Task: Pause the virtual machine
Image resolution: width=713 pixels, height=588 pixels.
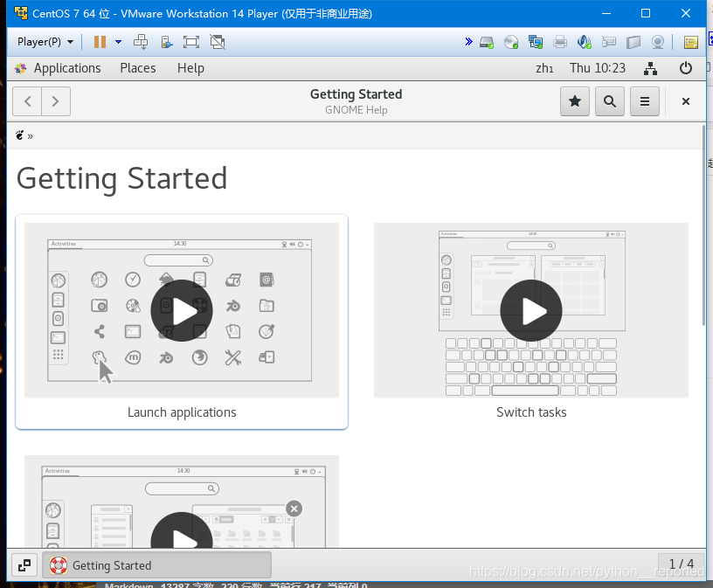Action: click(x=100, y=42)
